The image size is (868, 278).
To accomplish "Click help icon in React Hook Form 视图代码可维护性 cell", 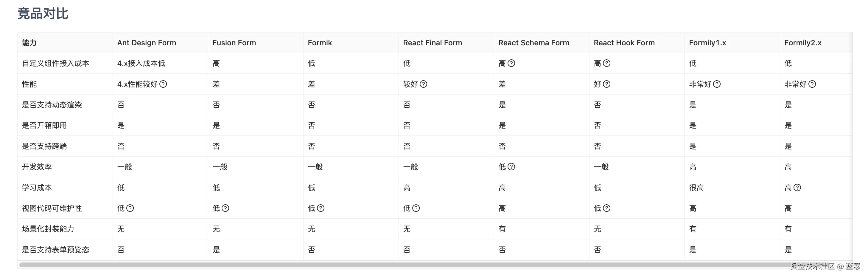I will (x=606, y=208).
